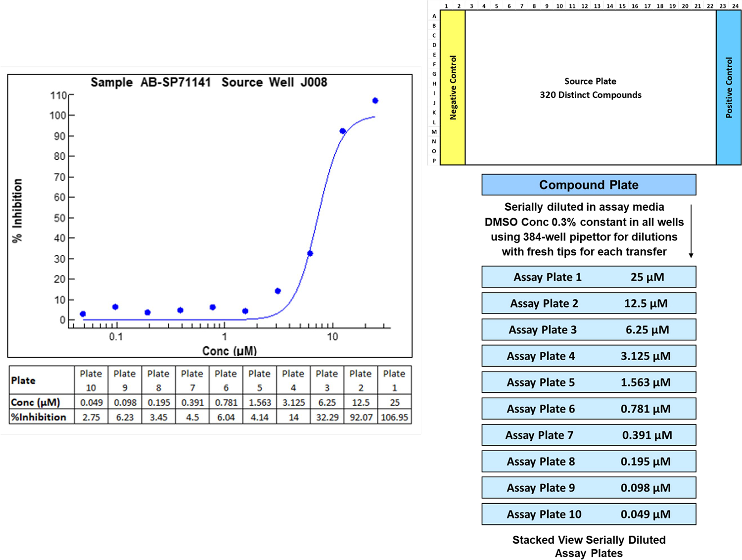Viewport: 742px width, 560px height.
Task: Select the Assay Plate 2 12.5 µM bar
Action: click(589, 303)
